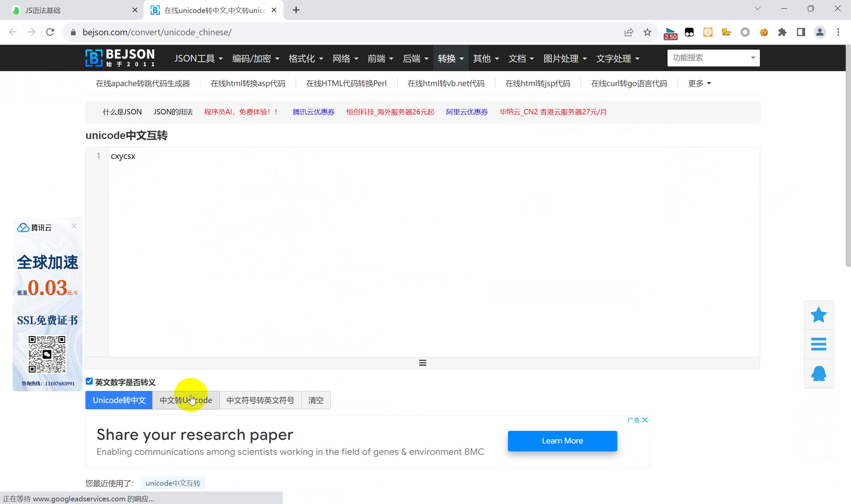Click the share page icon in address bar
The width and height of the screenshot is (851, 504).
(x=629, y=32)
